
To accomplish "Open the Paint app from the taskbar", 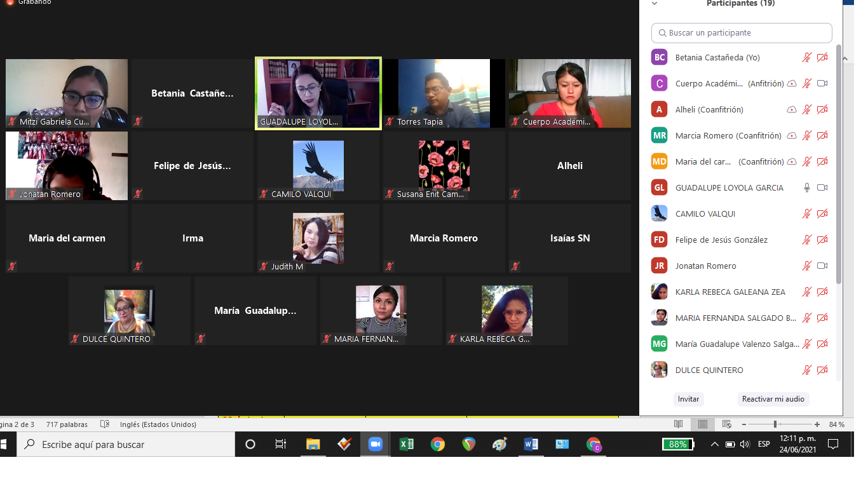I will pos(500,445).
